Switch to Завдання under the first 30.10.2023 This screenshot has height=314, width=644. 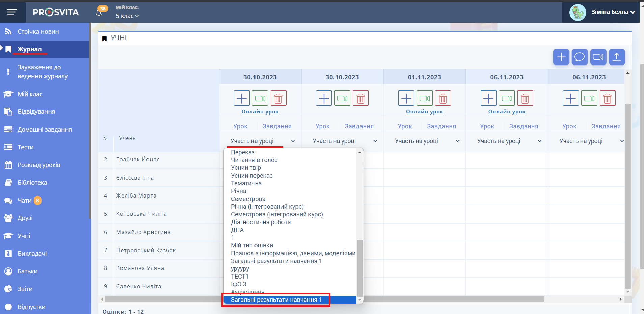click(277, 126)
